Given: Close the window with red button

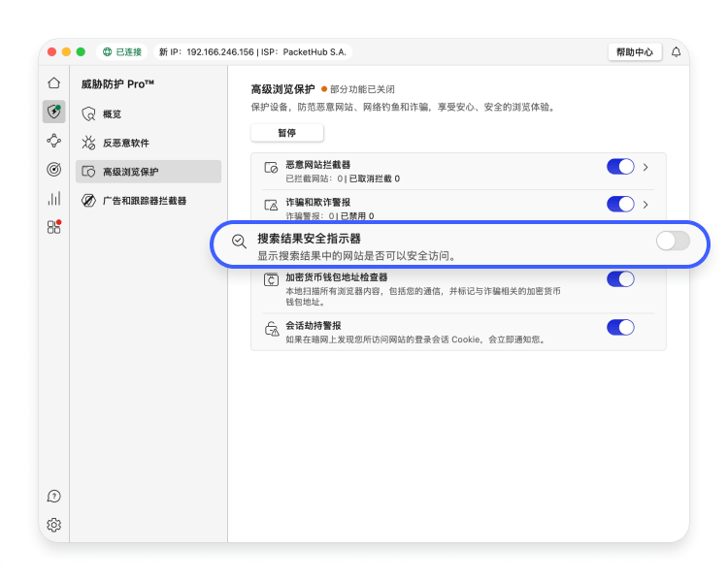Looking at the screenshot, I should coord(52,52).
